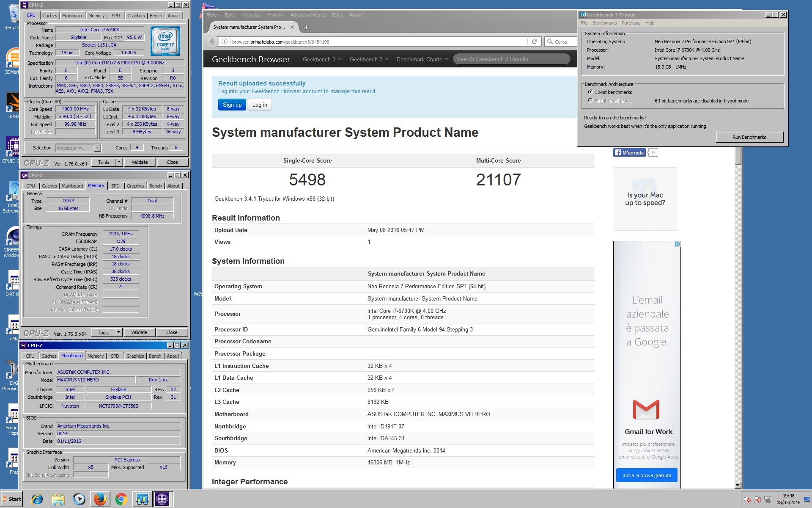The image size is (812, 508).
Task: Switch to CPU-Z via purple taskbar icon
Action: click(x=162, y=500)
